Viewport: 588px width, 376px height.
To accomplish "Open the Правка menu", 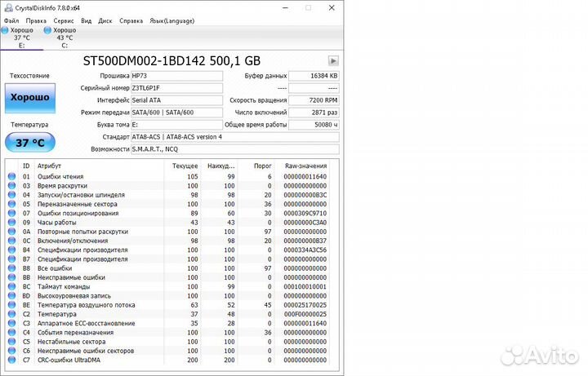I will pyautogui.click(x=36, y=21).
